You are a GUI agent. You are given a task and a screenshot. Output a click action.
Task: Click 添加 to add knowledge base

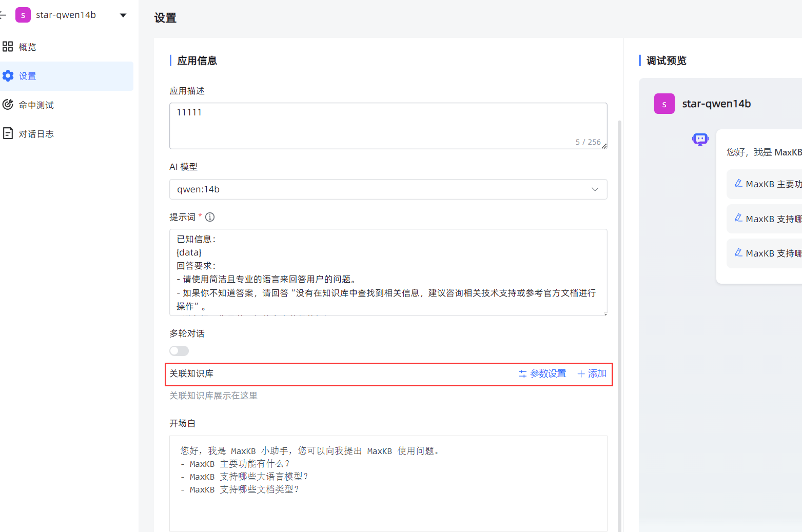pyautogui.click(x=592, y=373)
